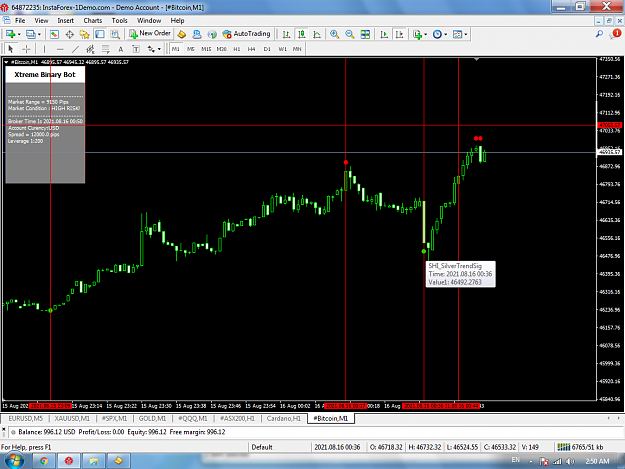Open a new chart window icon
This screenshot has width=625, height=469.
(10, 34)
